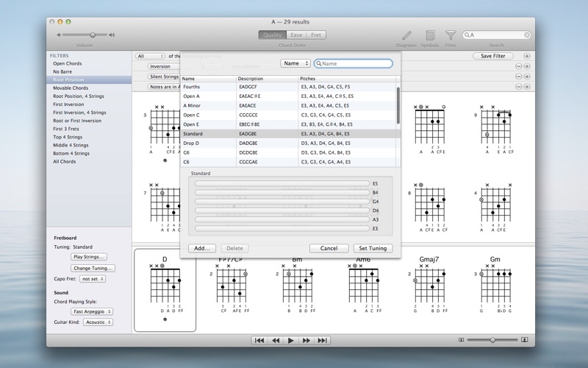Skip to the first chord
The width and height of the screenshot is (588, 368).
[259, 340]
